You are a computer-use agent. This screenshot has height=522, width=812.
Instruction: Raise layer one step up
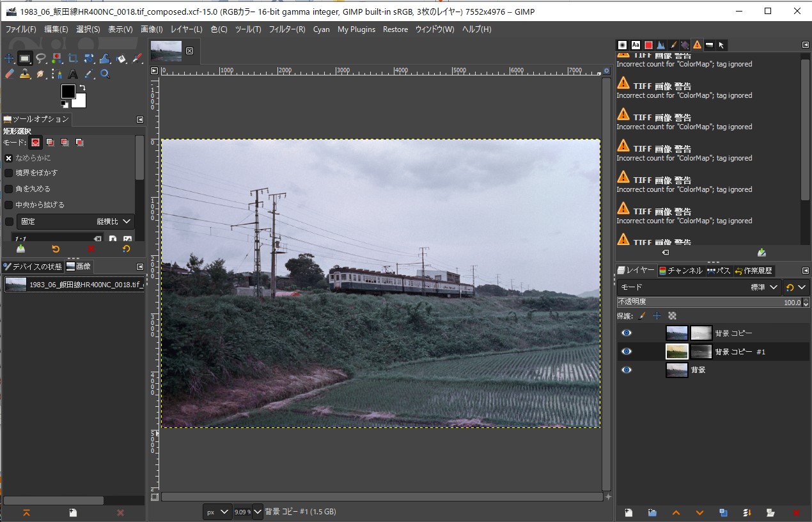click(676, 512)
